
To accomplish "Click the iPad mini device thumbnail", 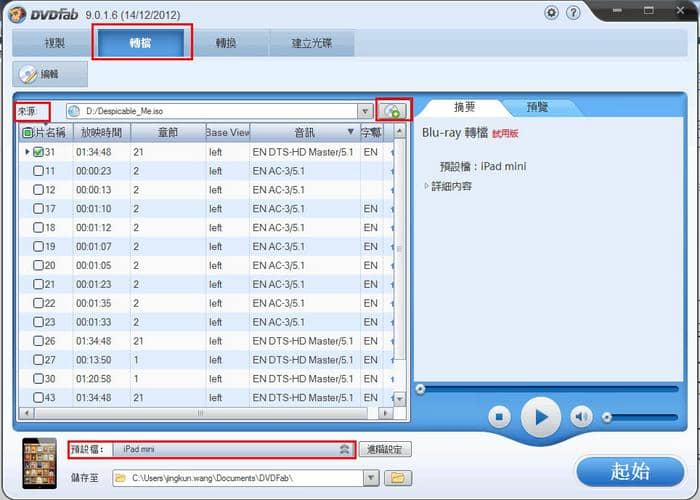I will coord(40,463).
